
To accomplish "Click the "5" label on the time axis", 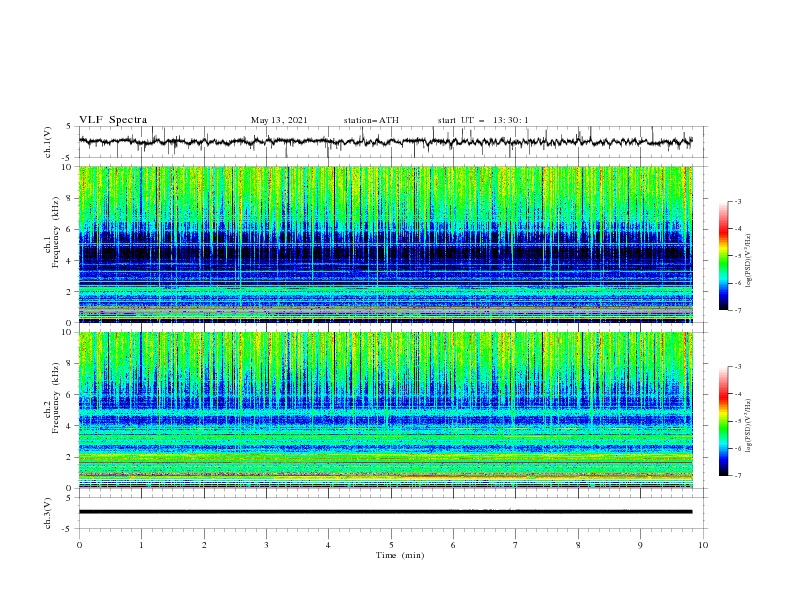I will tap(391, 545).
